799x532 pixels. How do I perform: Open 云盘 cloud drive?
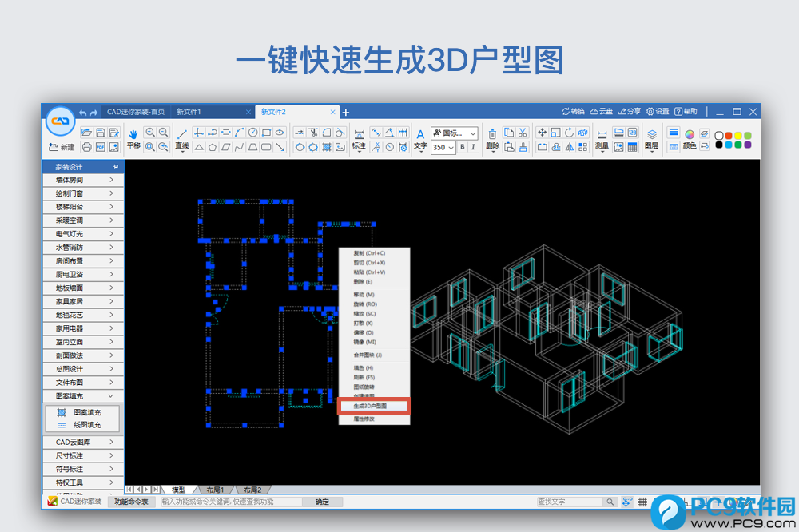pyautogui.click(x=602, y=112)
